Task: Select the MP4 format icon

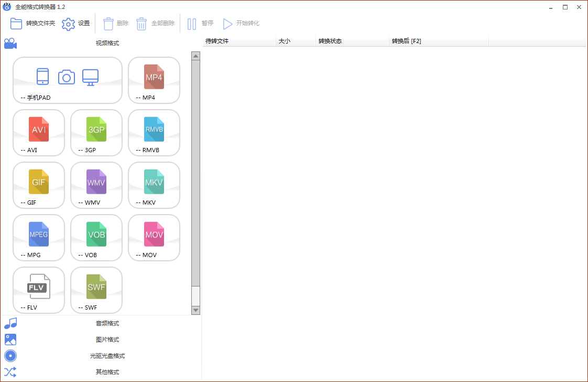Action: [x=154, y=79]
